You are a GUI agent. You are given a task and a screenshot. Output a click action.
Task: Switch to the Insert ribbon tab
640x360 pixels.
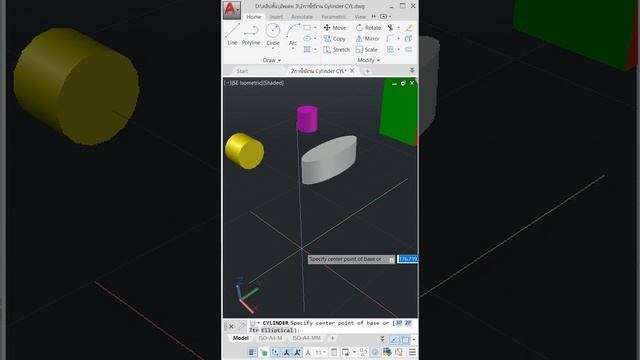pyautogui.click(x=276, y=17)
